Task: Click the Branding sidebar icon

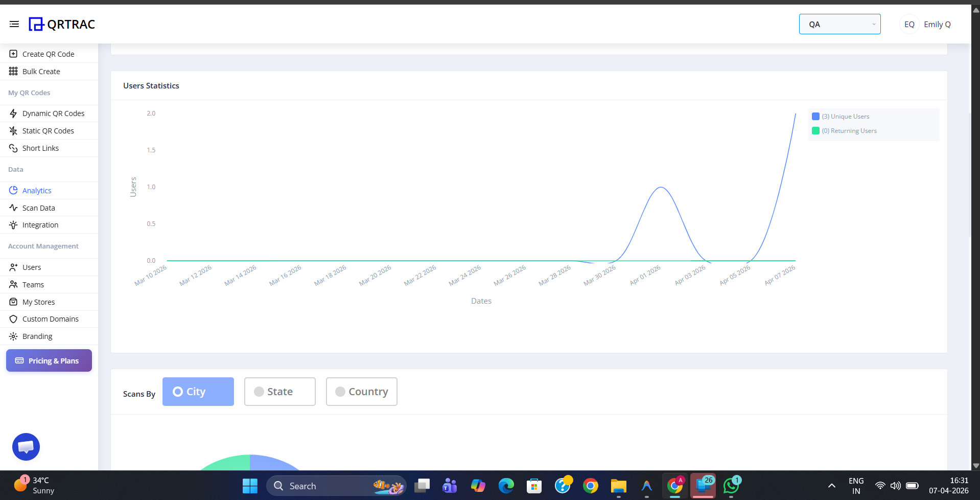Action: click(13, 336)
